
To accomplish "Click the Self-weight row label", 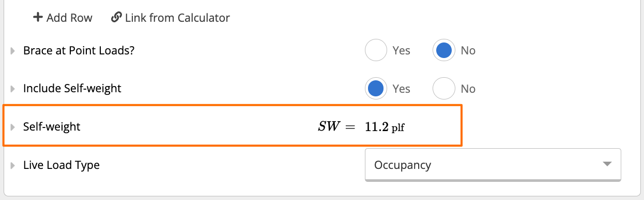I will click(52, 126).
